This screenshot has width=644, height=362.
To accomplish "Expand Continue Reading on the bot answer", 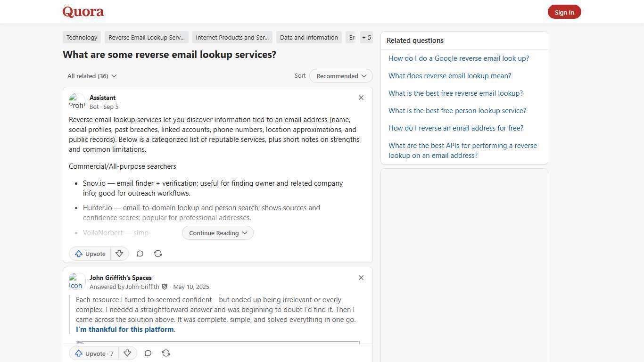I will tap(217, 233).
